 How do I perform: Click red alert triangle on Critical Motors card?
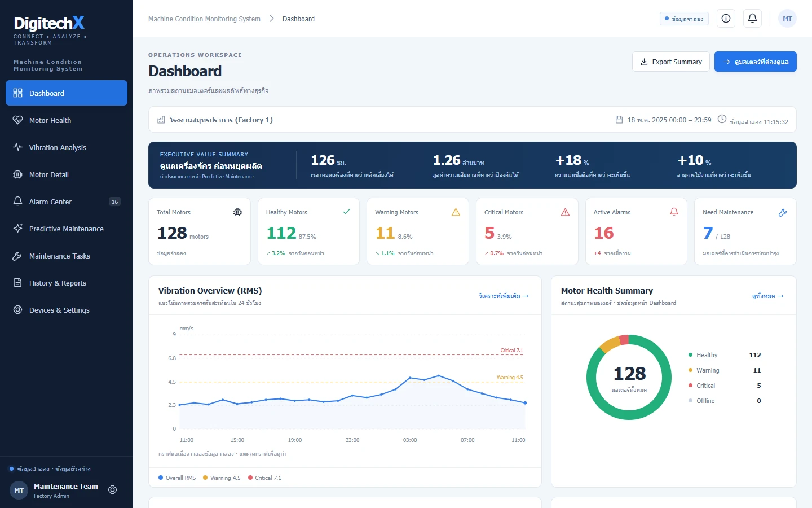(565, 212)
